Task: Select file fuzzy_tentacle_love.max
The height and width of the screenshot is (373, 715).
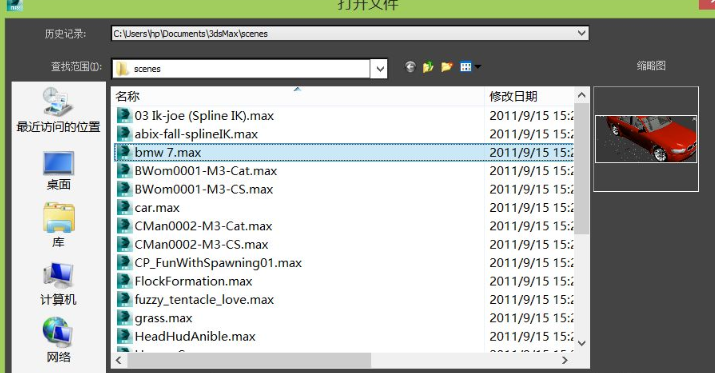Action: pyautogui.click(x=204, y=300)
